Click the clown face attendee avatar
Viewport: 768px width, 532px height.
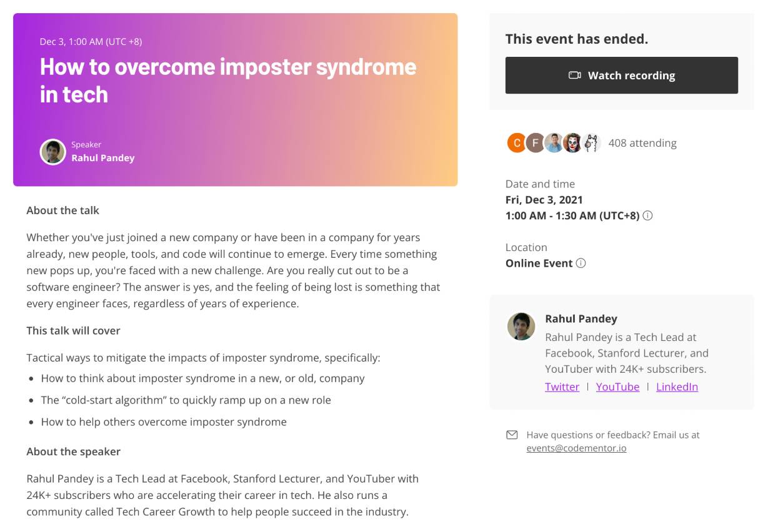572,143
